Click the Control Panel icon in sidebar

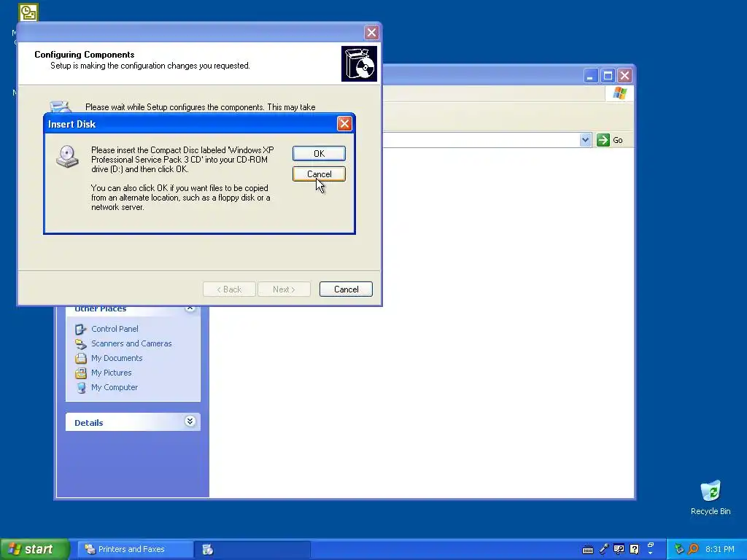80,329
